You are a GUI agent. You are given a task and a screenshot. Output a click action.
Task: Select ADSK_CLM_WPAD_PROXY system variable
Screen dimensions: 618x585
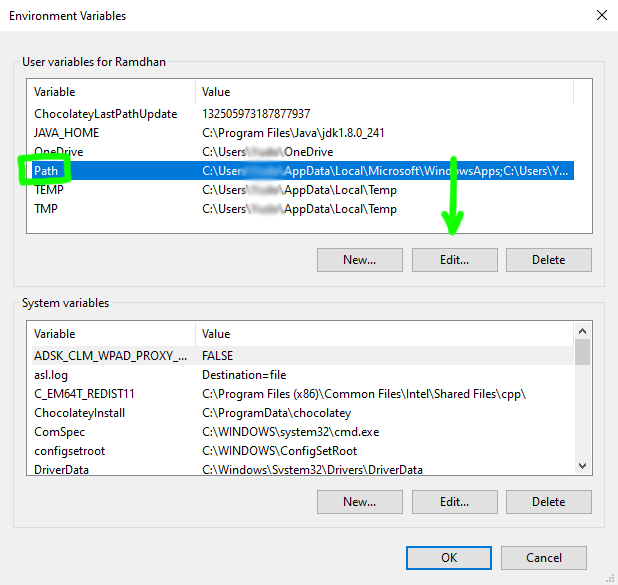coord(303,356)
